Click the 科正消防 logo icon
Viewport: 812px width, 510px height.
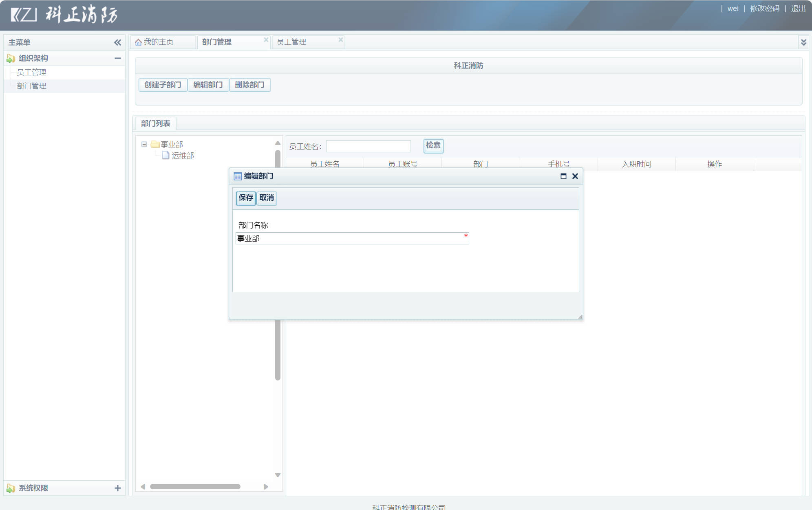(22, 15)
